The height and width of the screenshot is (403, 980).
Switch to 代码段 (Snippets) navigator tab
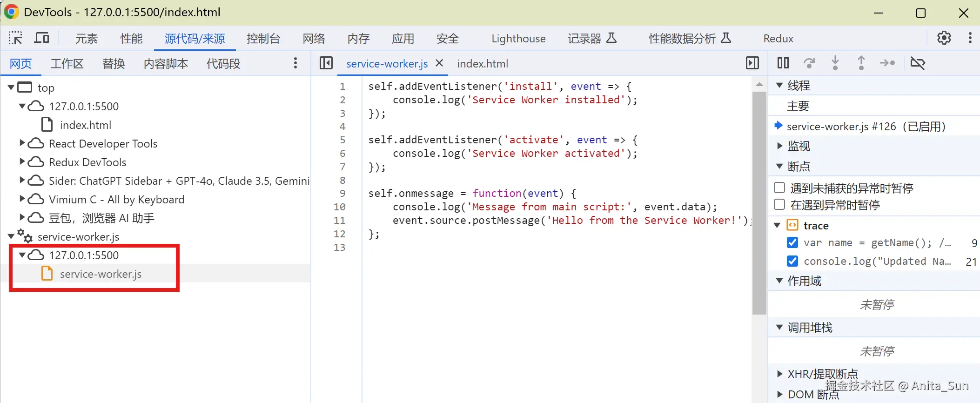[x=223, y=64]
